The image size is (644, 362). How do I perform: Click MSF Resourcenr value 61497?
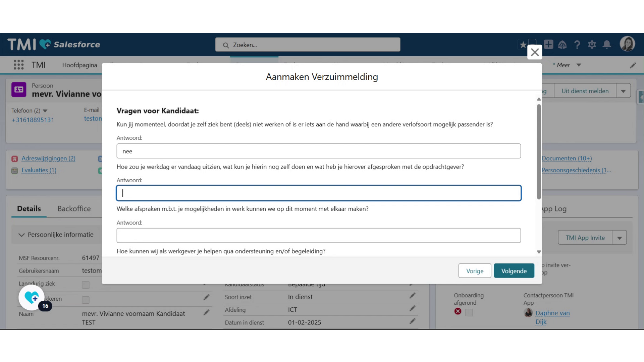91,258
